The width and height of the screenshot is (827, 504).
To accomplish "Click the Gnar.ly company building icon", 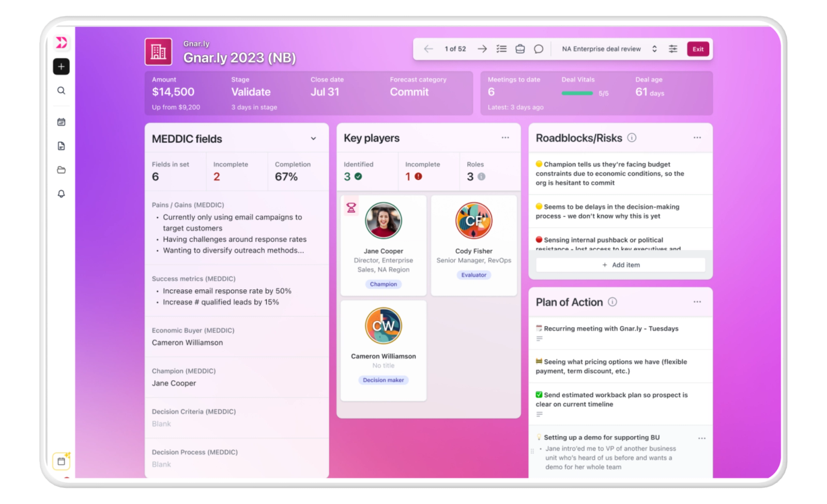I will [158, 52].
